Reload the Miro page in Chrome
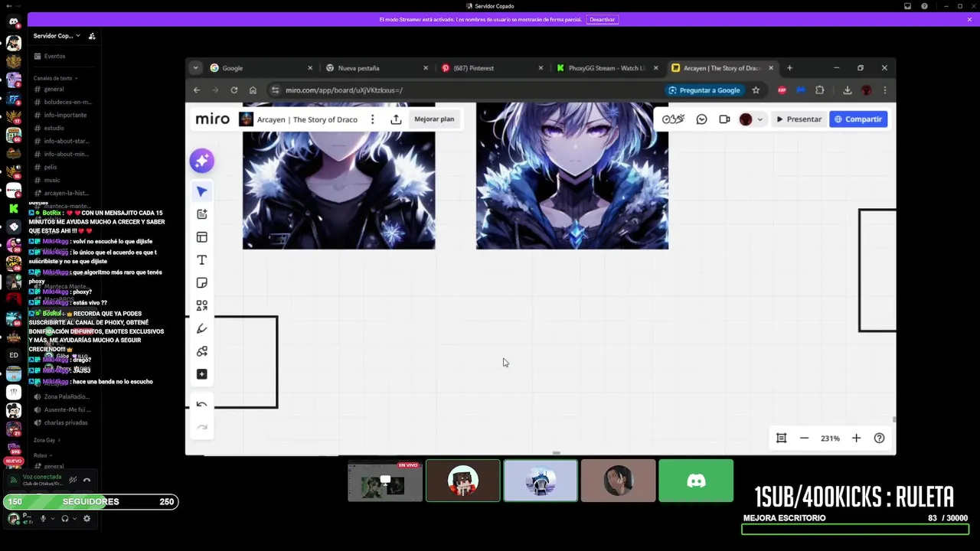This screenshot has height=551, width=980. [x=234, y=90]
